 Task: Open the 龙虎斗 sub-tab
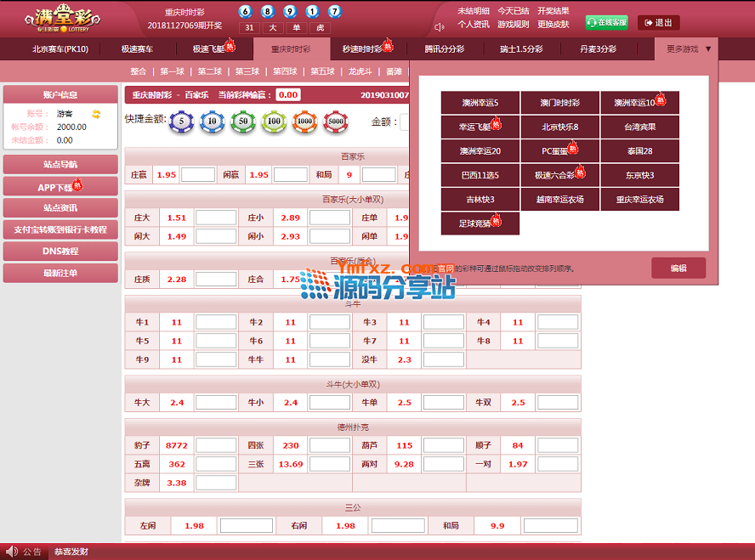(359, 71)
